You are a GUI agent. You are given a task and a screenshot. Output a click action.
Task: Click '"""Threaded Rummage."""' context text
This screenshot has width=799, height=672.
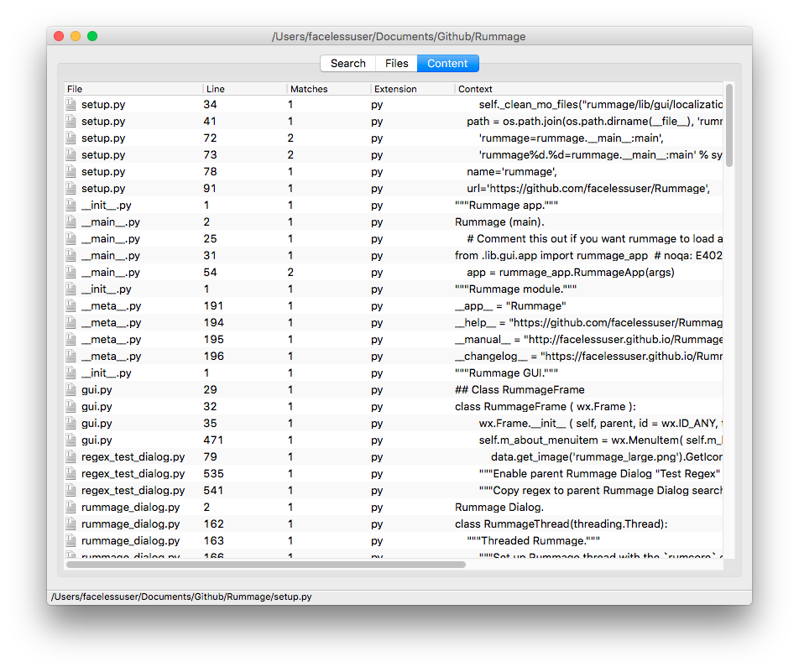[x=534, y=542]
